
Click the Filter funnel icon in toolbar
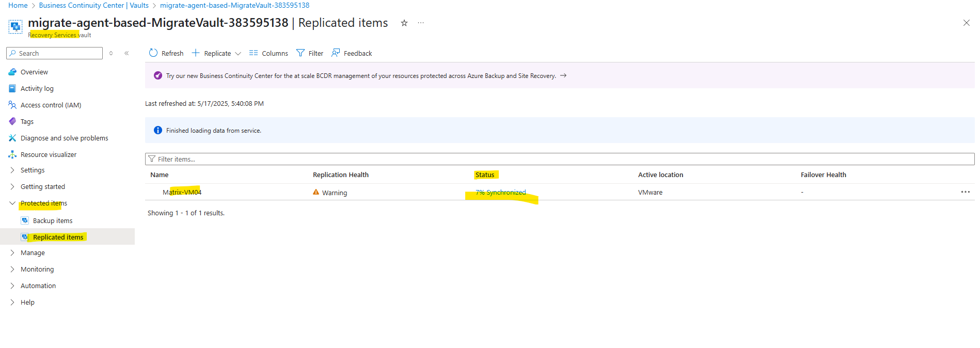pos(301,53)
